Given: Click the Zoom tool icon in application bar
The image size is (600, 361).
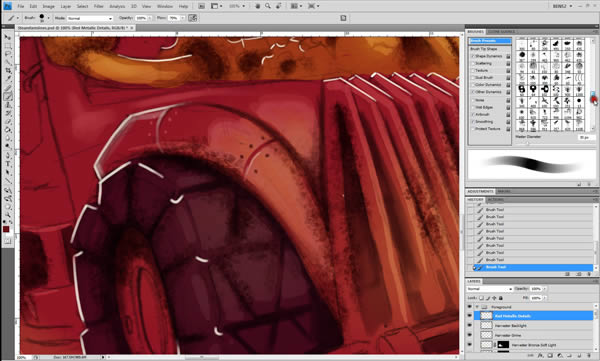Looking at the screenshot, I should 268,6.
